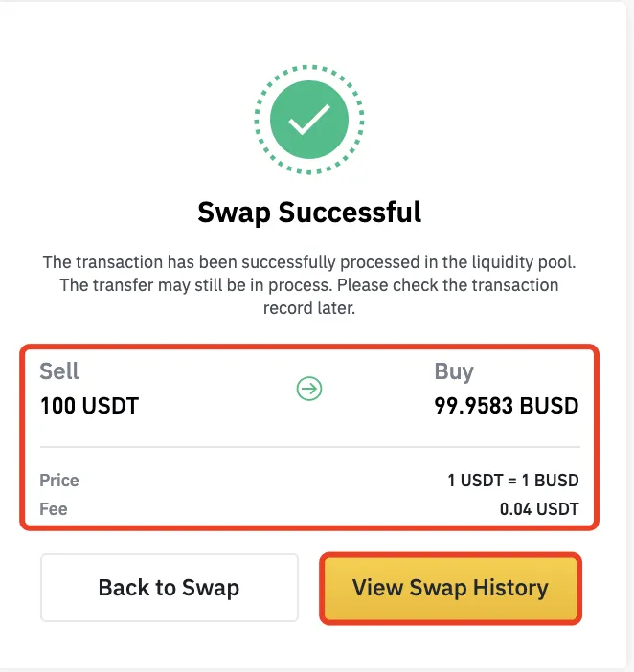This screenshot has width=634, height=672.
Task: Click the 'record later.' text line
Action: click(309, 308)
